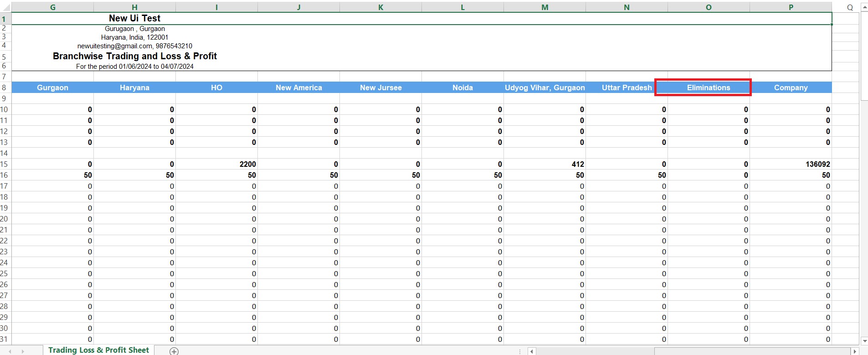868x355 pixels.
Task: Select row 10 header
Action: point(5,109)
